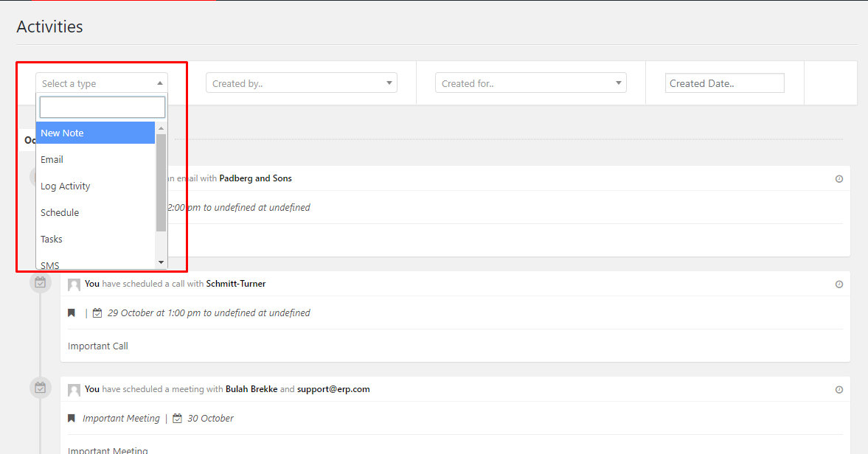Choose Tasks option from type list
868x454 pixels.
coord(95,240)
